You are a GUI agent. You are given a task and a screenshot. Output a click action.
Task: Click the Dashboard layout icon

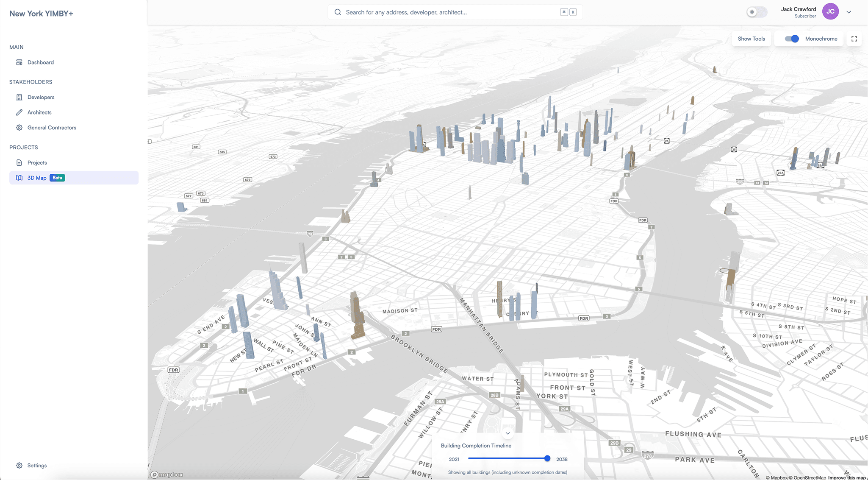[19, 62]
